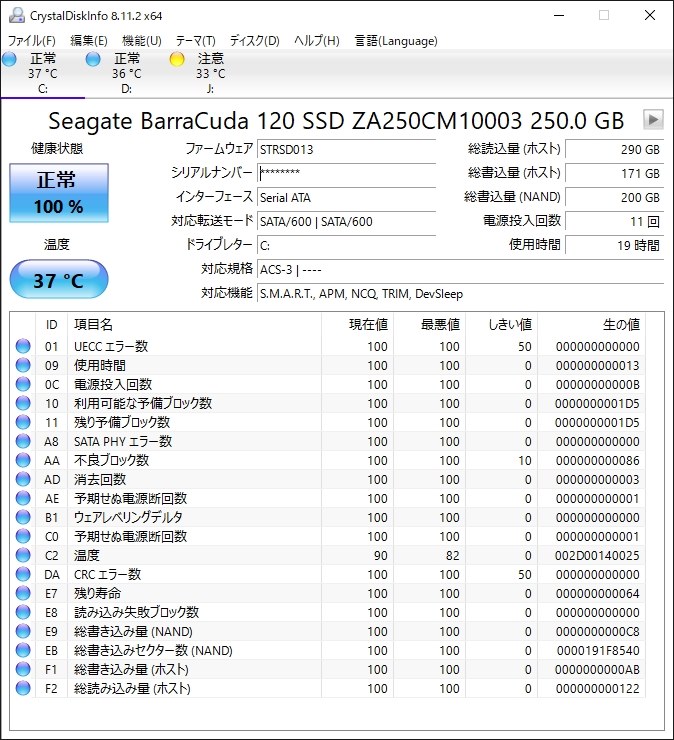Screen dimensions: 674x740
Task: Click the CrystalDiskInfo title bar app icon
Action: click(x=17, y=16)
